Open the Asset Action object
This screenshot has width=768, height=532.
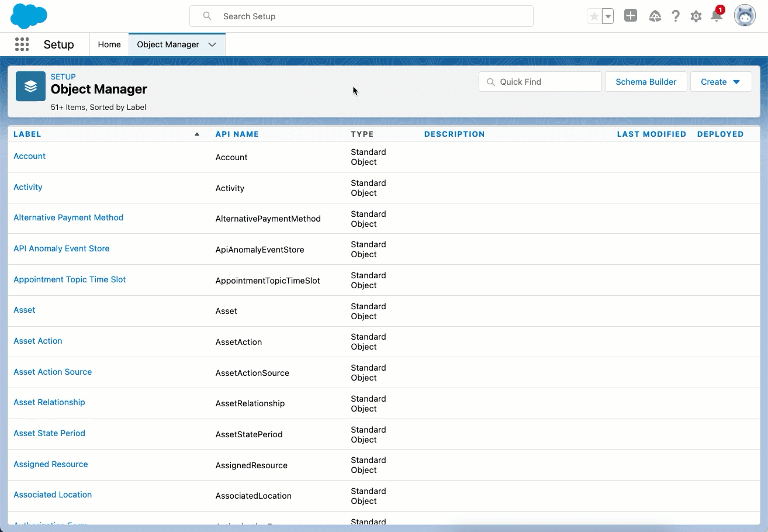pyautogui.click(x=38, y=341)
